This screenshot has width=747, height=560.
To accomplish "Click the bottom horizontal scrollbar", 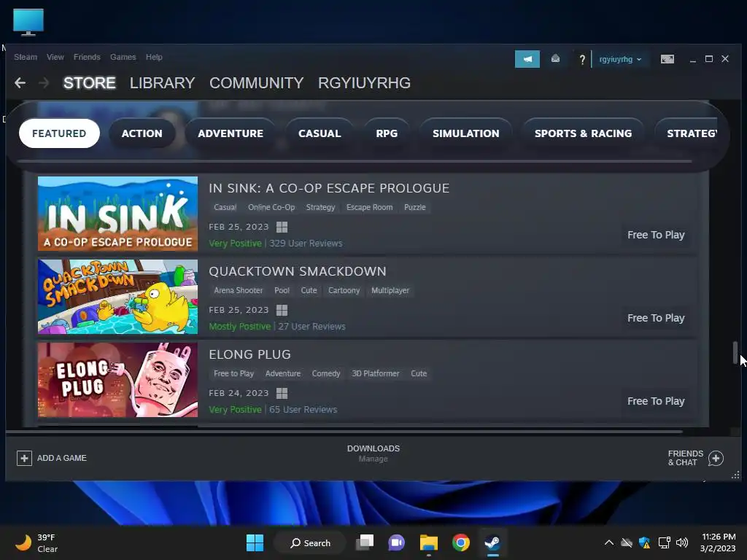I will click(x=344, y=432).
